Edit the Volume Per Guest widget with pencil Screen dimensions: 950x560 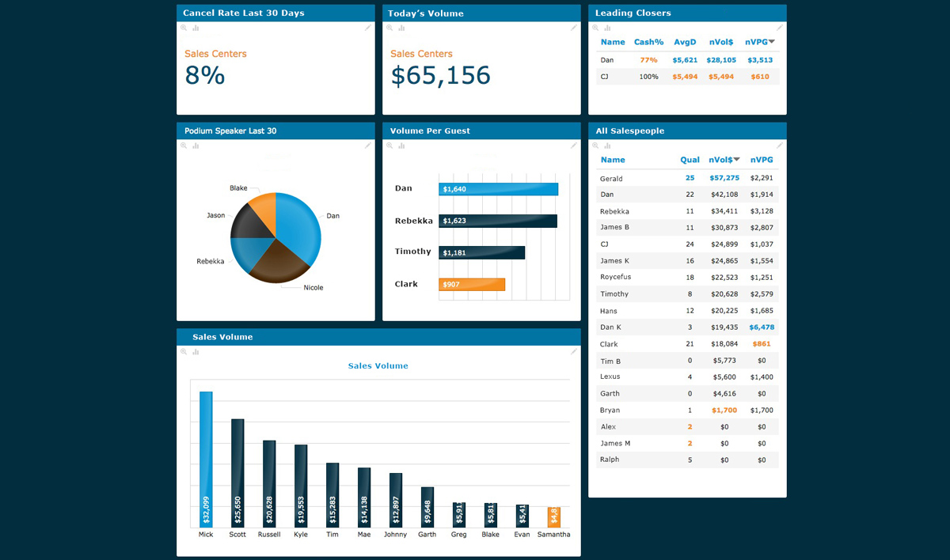(574, 146)
